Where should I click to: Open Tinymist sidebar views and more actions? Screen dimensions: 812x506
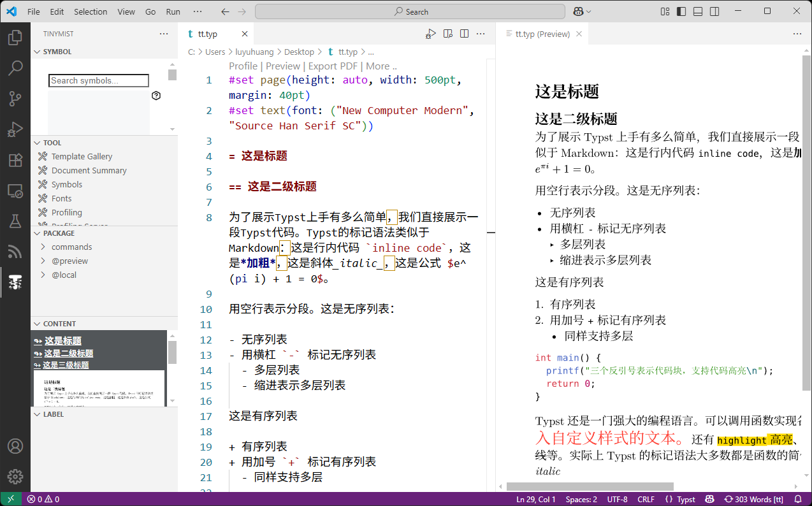(x=164, y=34)
